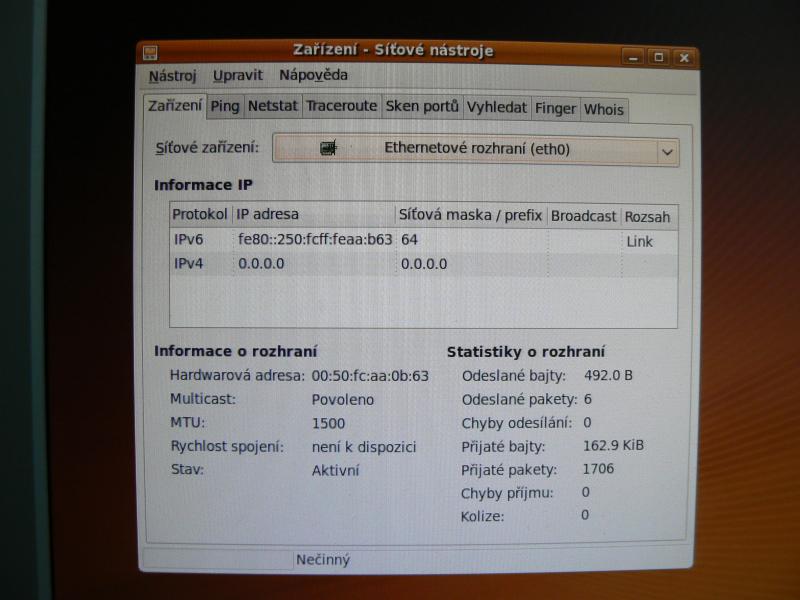The image size is (800, 600).
Task: Click received packets value 1706
Action: (598, 468)
